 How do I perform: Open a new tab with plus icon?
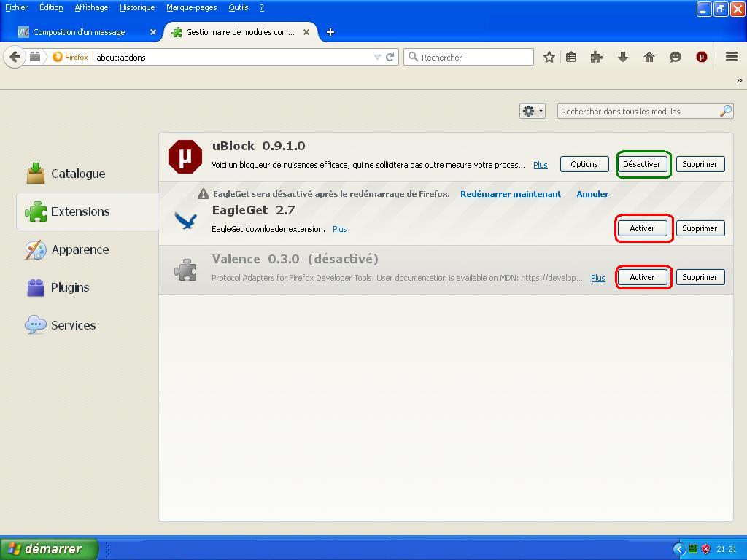click(330, 32)
